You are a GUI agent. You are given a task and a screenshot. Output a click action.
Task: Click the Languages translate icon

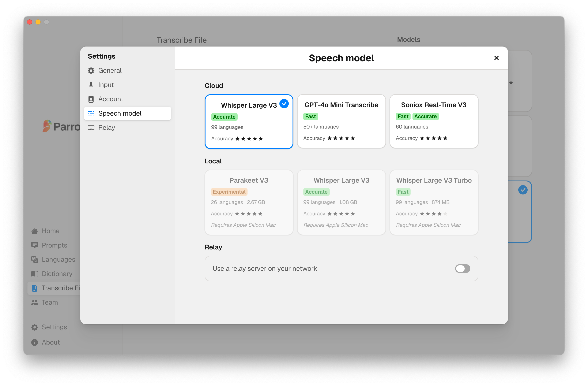point(35,259)
